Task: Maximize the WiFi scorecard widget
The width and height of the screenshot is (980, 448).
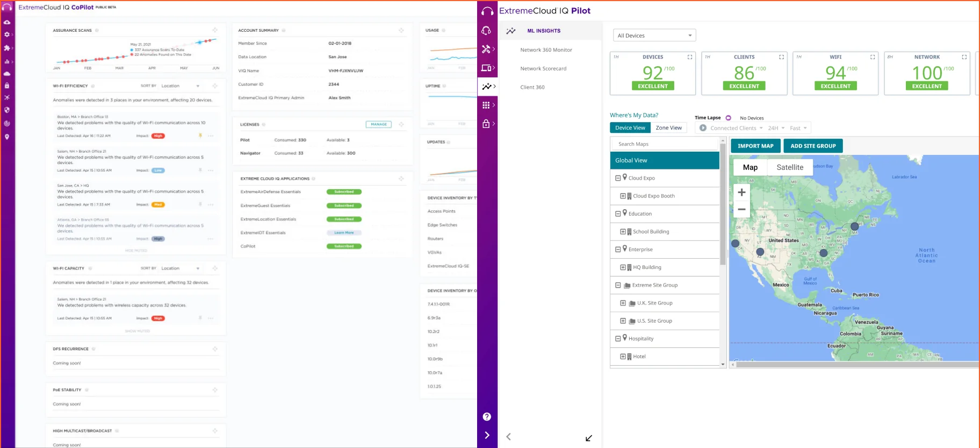Action: (x=873, y=57)
